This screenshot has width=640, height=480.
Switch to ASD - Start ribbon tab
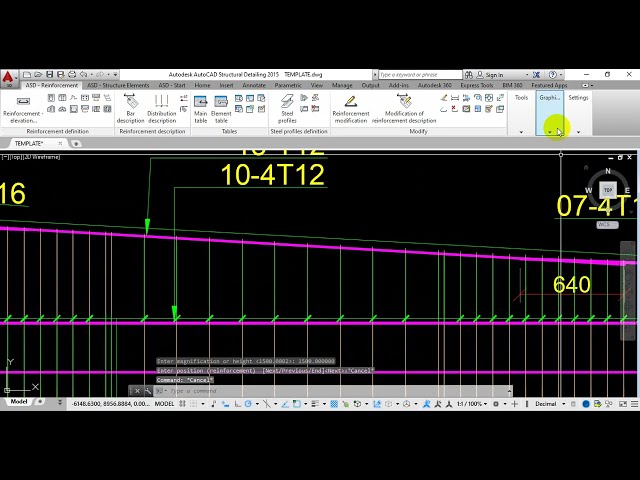coord(172,85)
